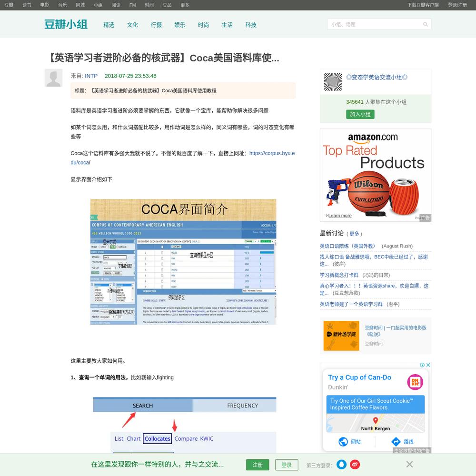The width and height of the screenshot is (476, 476).
Task: Close the bottom signup banner
Action: 409,464
